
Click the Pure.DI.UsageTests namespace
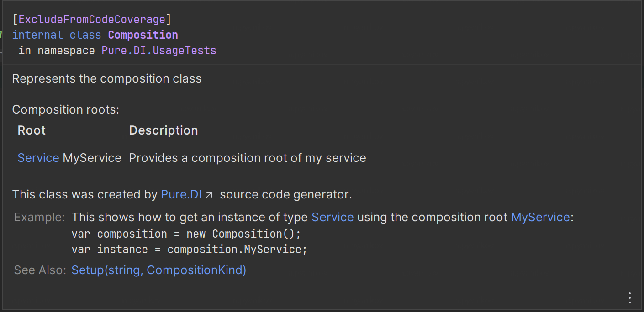(x=159, y=51)
